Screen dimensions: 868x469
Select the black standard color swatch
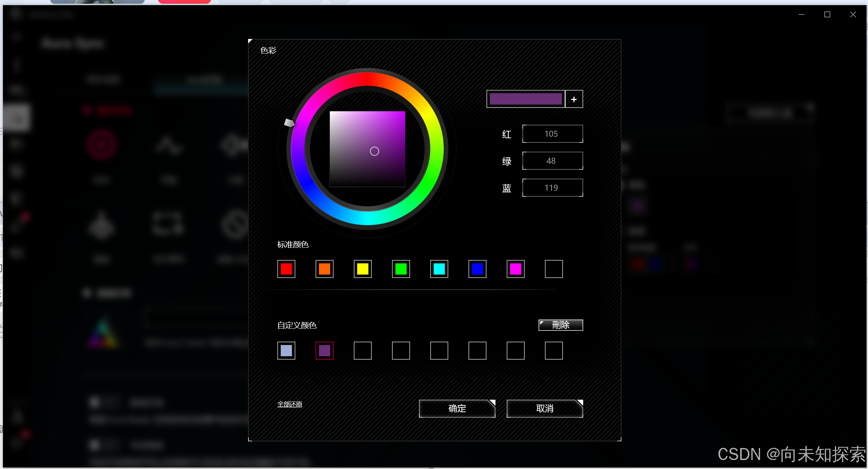click(x=554, y=269)
